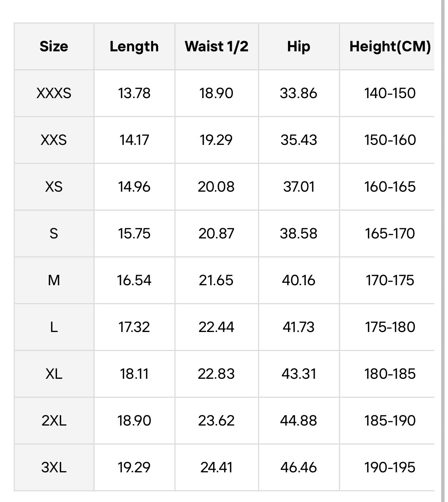Image resolution: width=448 pixels, height=502 pixels.
Task: Select the 3XL size row label
Action: (54, 467)
